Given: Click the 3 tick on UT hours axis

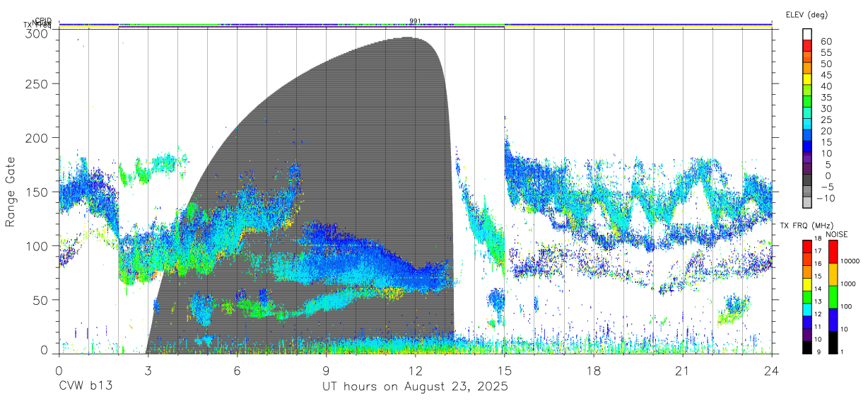Looking at the screenshot, I should (148, 370).
